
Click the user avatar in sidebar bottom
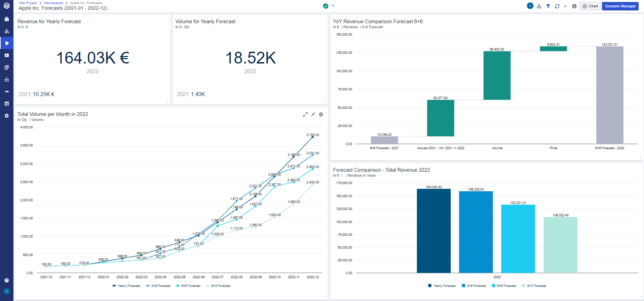(x=7, y=291)
